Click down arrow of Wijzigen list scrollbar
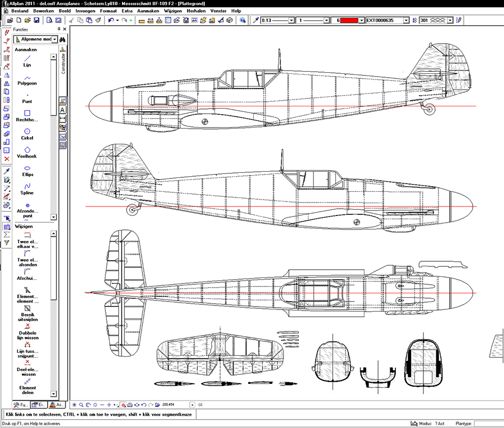Image resolution: width=504 pixels, height=428 pixels. [53, 394]
